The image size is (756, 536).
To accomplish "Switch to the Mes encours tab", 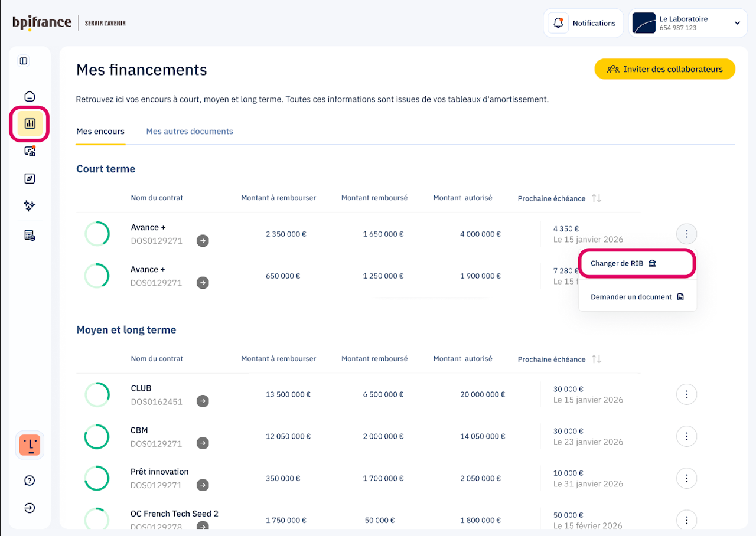I will tap(100, 131).
